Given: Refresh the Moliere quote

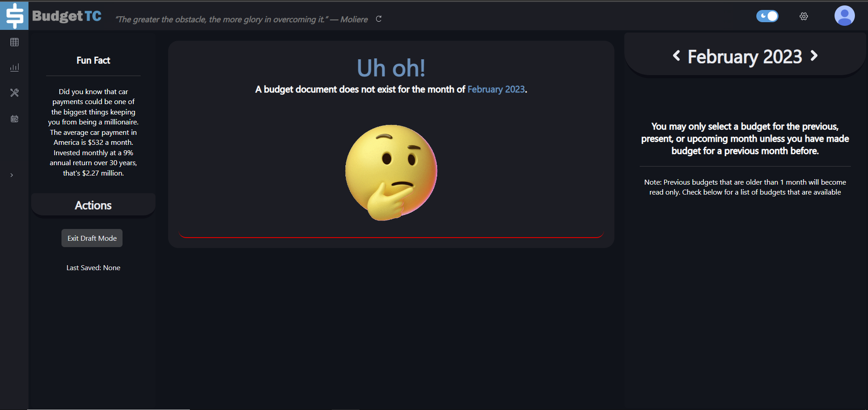Looking at the screenshot, I should 379,19.
